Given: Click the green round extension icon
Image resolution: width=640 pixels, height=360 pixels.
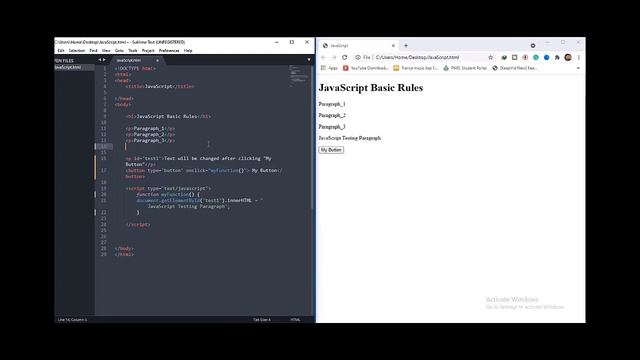Looking at the screenshot, I should (x=536, y=58).
